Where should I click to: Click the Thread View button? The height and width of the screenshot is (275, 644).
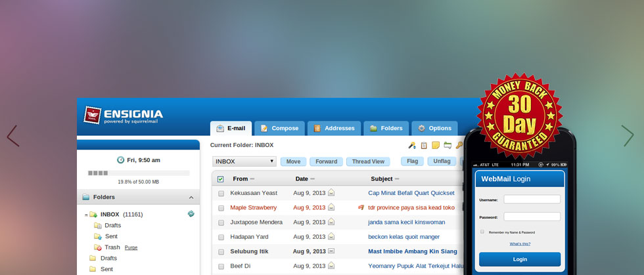coord(368,161)
